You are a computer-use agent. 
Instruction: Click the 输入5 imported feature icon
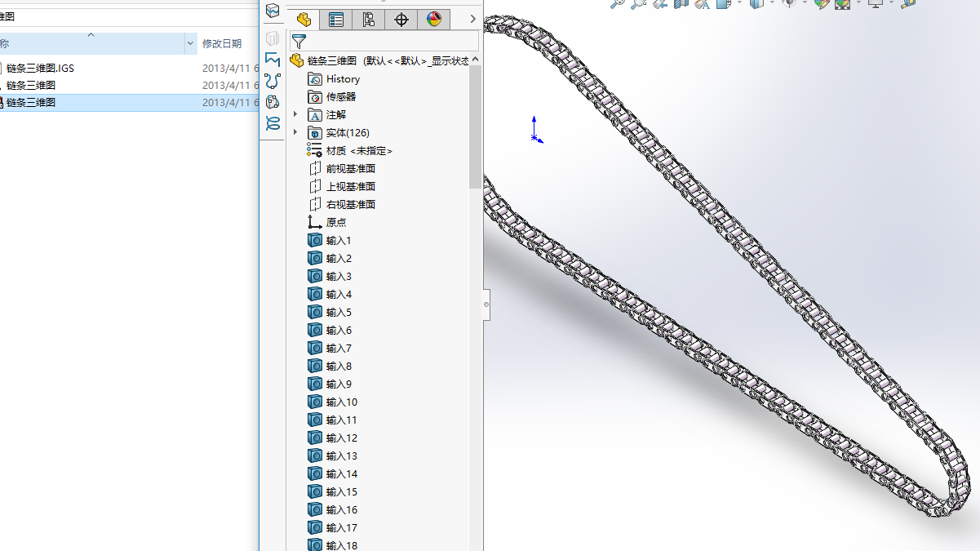point(315,313)
